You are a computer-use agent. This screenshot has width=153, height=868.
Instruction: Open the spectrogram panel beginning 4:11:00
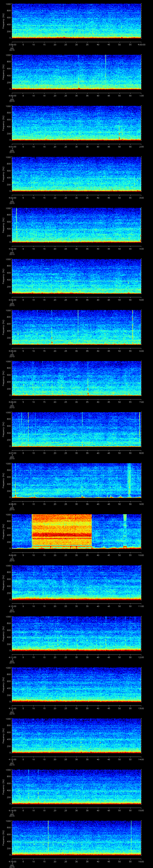pos(77,633)
